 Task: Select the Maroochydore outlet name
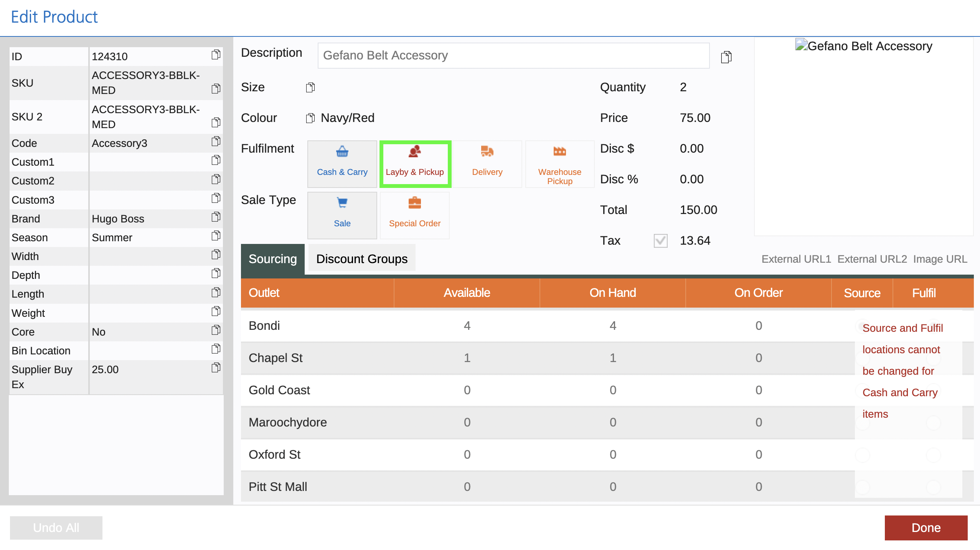(x=288, y=423)
